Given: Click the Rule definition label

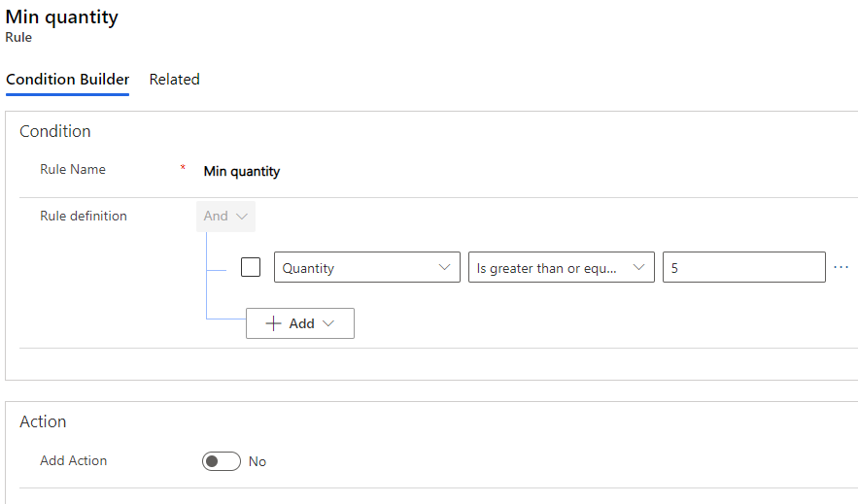Looking at the screenshot, I should (84, 216).
